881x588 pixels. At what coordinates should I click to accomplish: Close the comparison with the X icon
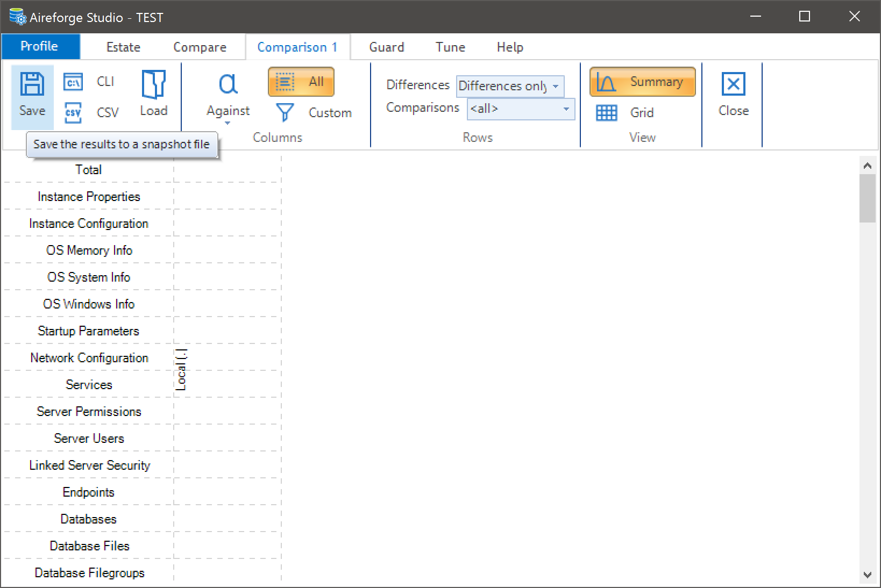pos(733,84)
